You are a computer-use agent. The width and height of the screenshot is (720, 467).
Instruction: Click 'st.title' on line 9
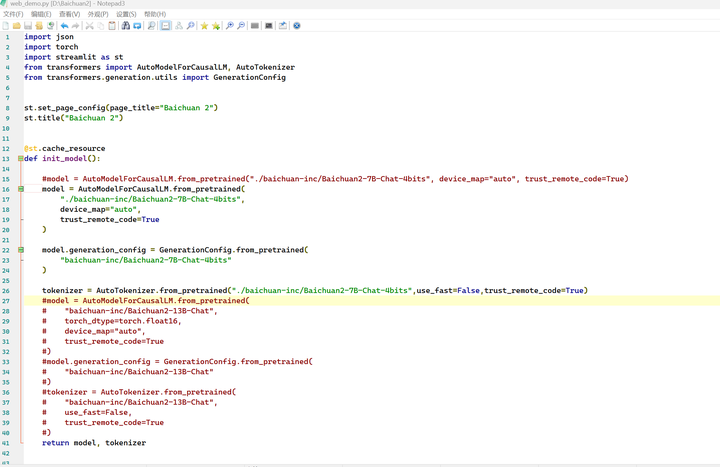pos(42,118)
